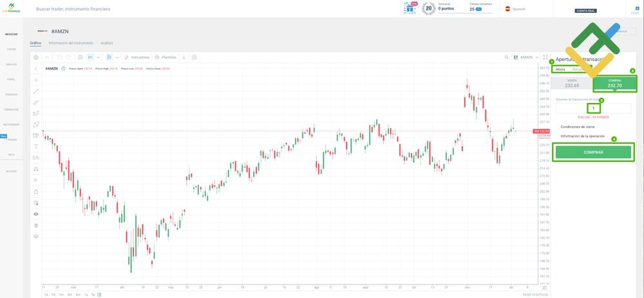Select the text annotation tool
The image size is (644, 298).
pos(35,147)
